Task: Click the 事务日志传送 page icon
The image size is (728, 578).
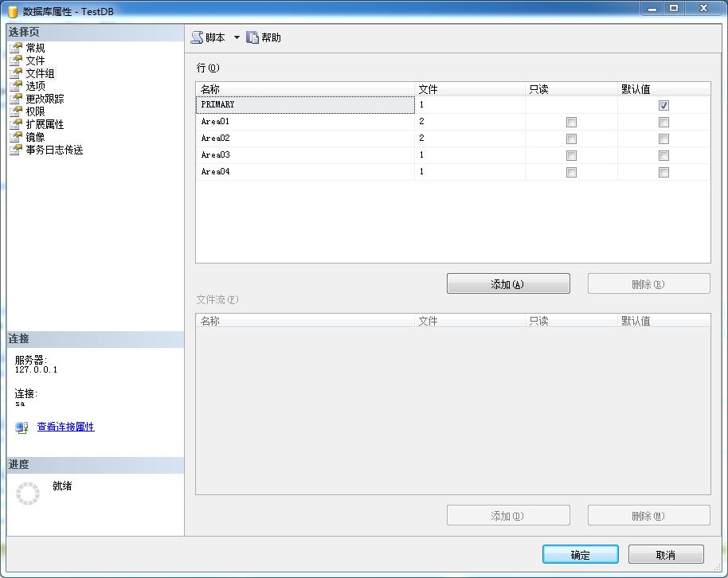Action: [16, 150]
